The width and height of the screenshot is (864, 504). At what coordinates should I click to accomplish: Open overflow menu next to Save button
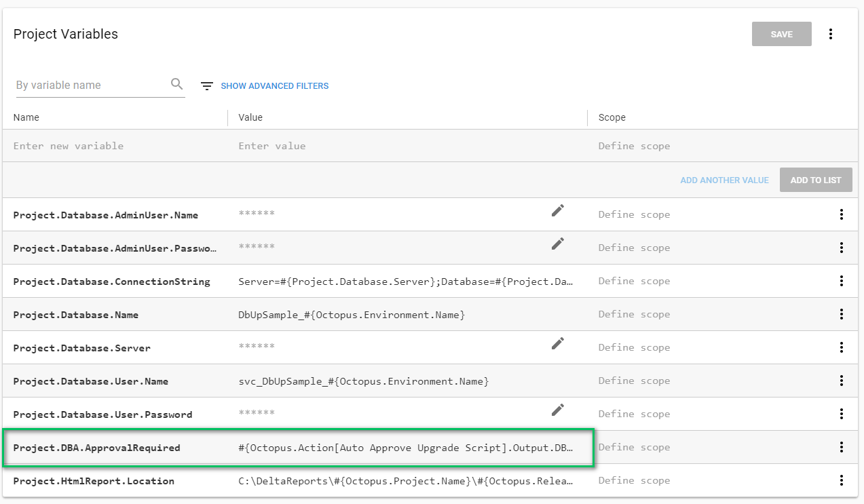click(831, 34)
